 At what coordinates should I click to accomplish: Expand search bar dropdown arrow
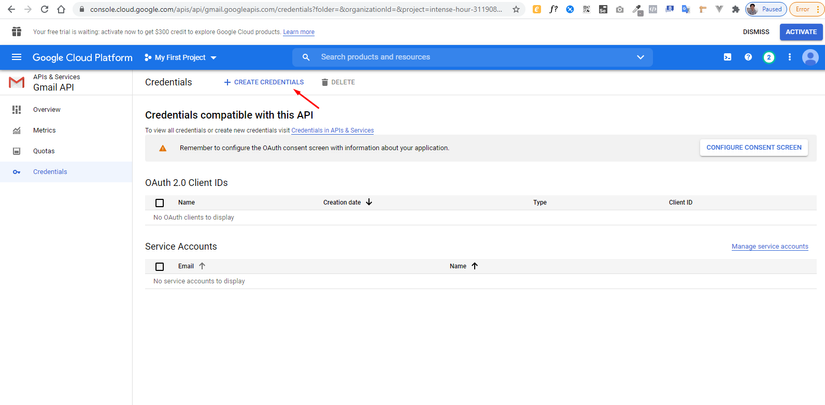click(640, 57)
